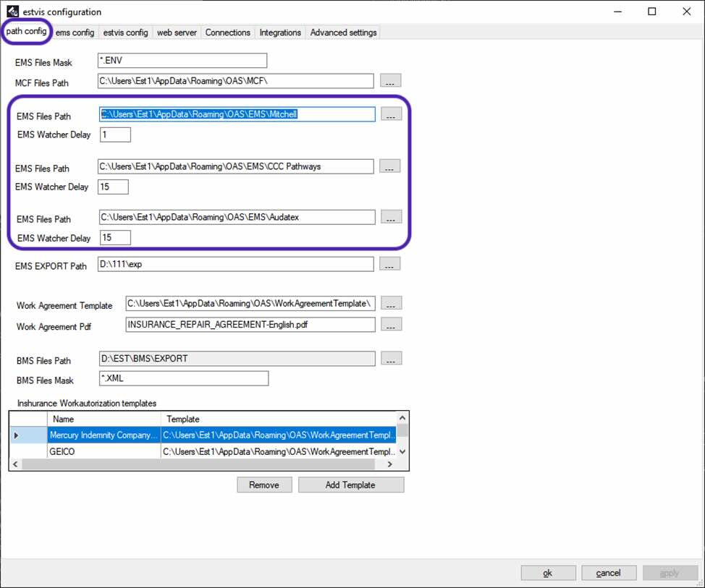Minimize the estvis configuration window
Screen dimensions: 705x588
coord(618,12)
